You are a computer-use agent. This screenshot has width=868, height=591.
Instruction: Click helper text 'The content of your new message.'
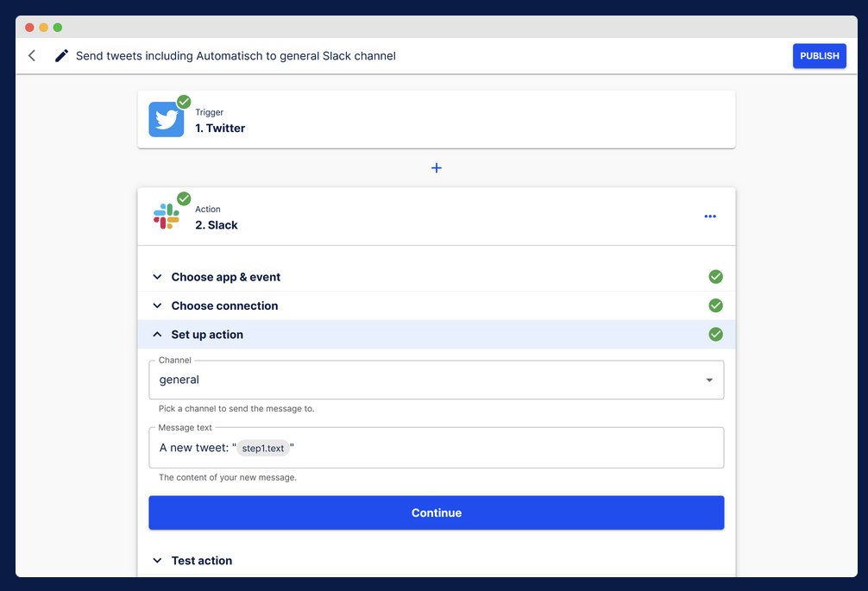click(228, 477)
